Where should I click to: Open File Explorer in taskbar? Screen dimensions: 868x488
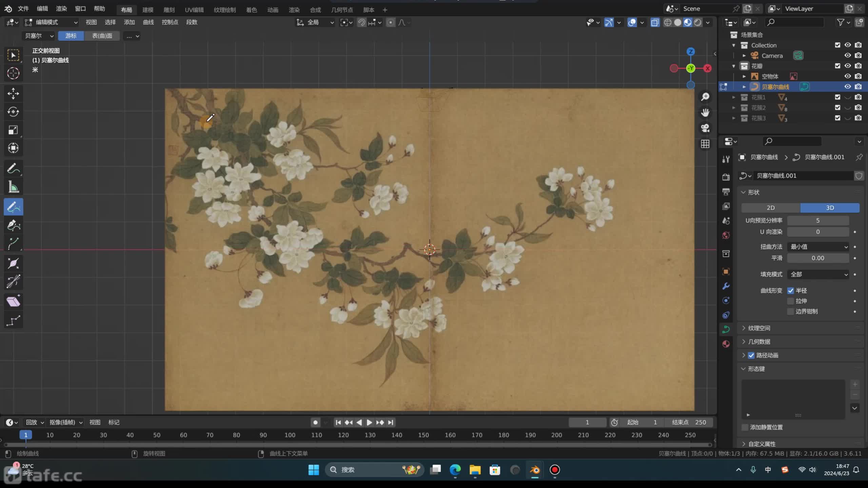[475, 470]
